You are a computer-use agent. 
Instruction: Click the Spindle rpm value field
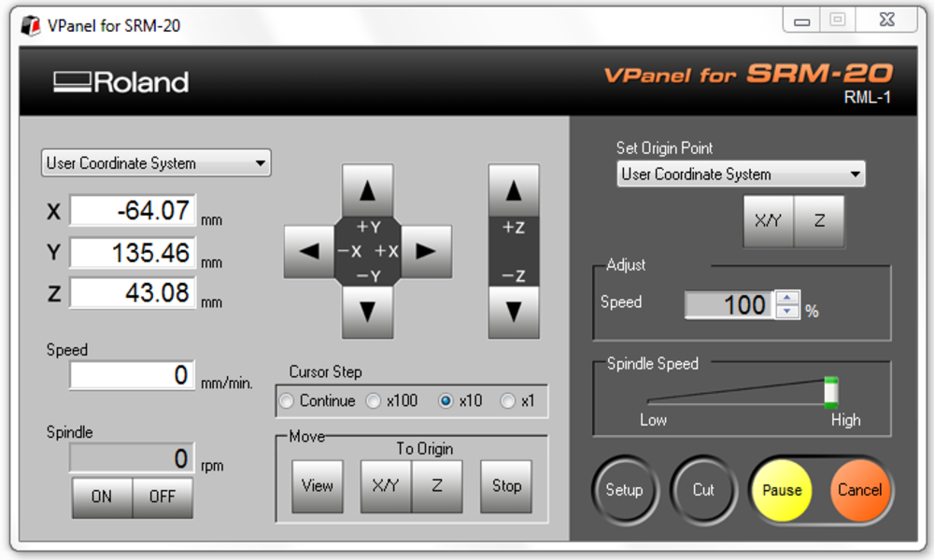(x=133, y=459)
